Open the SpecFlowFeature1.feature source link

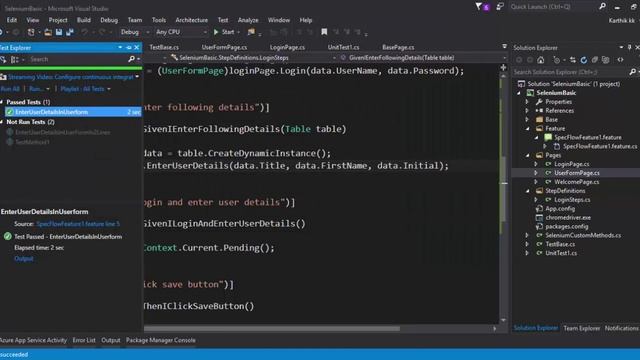[78, 224]
